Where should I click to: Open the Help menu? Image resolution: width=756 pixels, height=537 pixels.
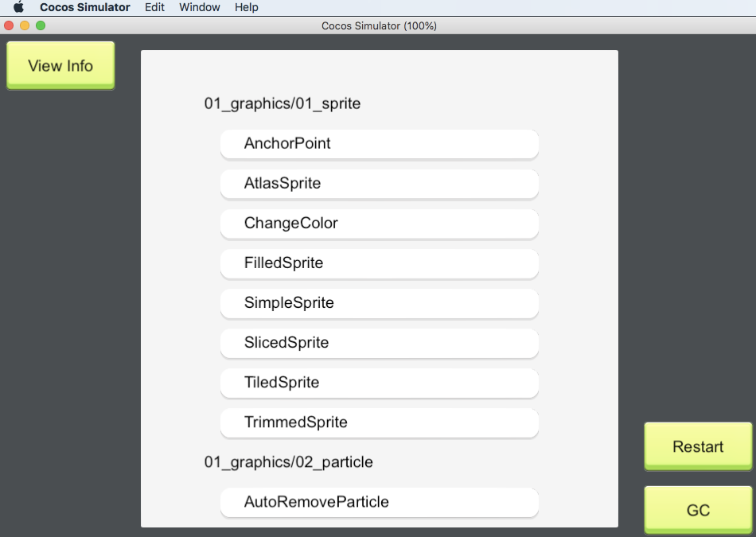click(247, 7)
